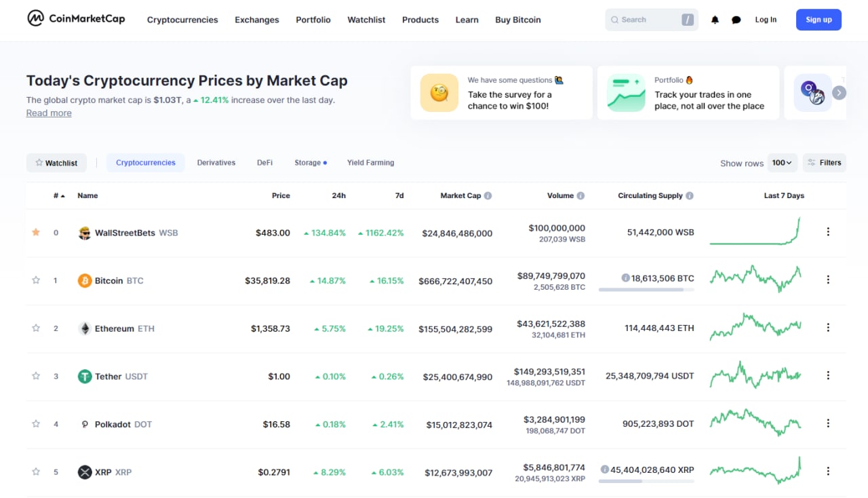Click Market Cap info icon
Image resolution: width=868 pixels, height=498 pixels.
(x=488, y=195)
